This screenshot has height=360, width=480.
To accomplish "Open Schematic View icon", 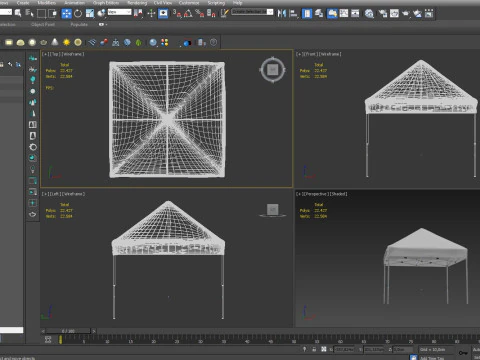I will pyautogui.click(x=355, y=13).
